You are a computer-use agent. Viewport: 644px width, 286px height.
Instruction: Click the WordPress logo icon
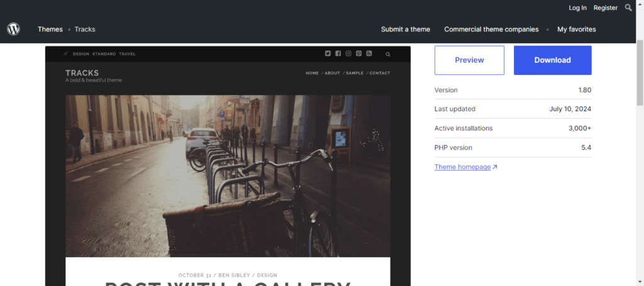tap(14, 29)
